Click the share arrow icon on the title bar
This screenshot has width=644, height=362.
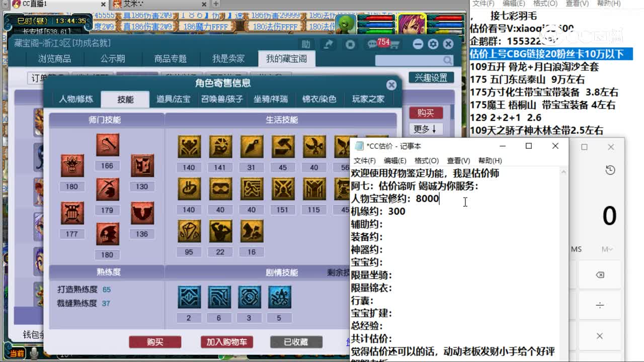[329, 44]
